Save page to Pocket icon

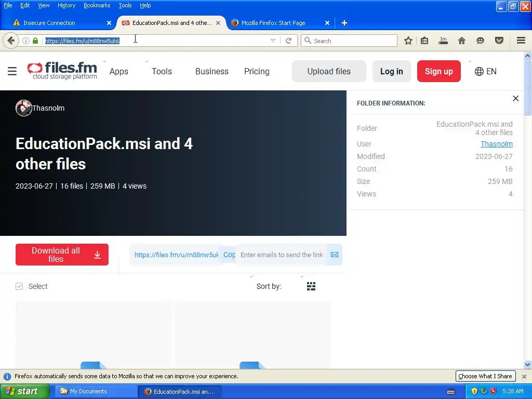499,41
